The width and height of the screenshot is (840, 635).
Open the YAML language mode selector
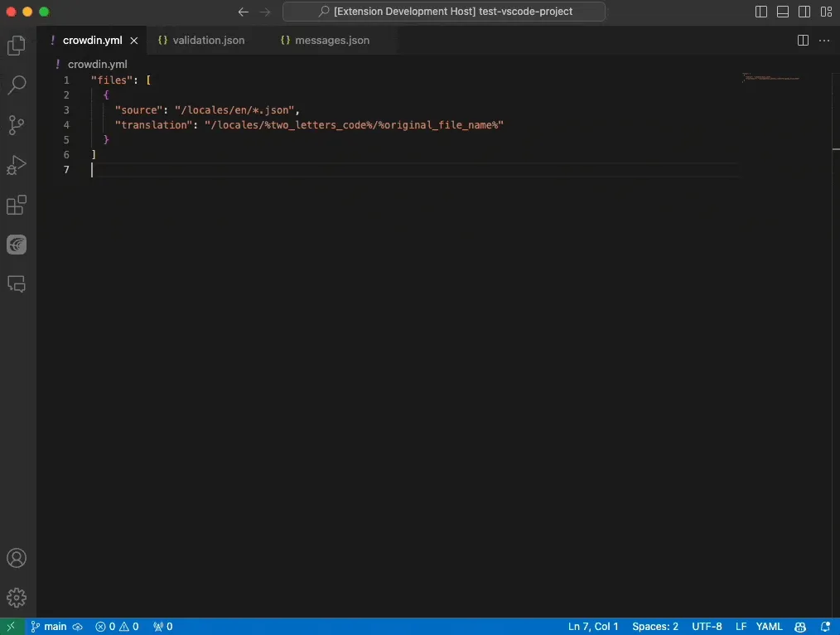click(770, 626)
